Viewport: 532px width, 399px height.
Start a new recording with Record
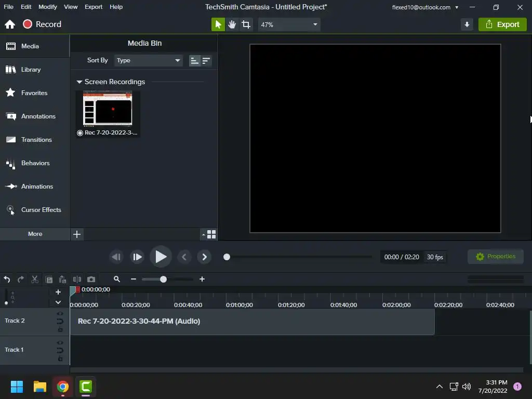tap(42, 24)
